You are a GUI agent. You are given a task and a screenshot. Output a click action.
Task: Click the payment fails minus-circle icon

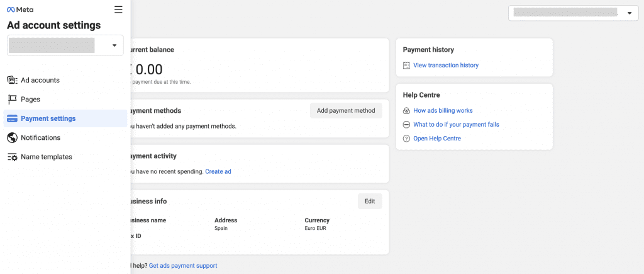click(x=407, y=124)
